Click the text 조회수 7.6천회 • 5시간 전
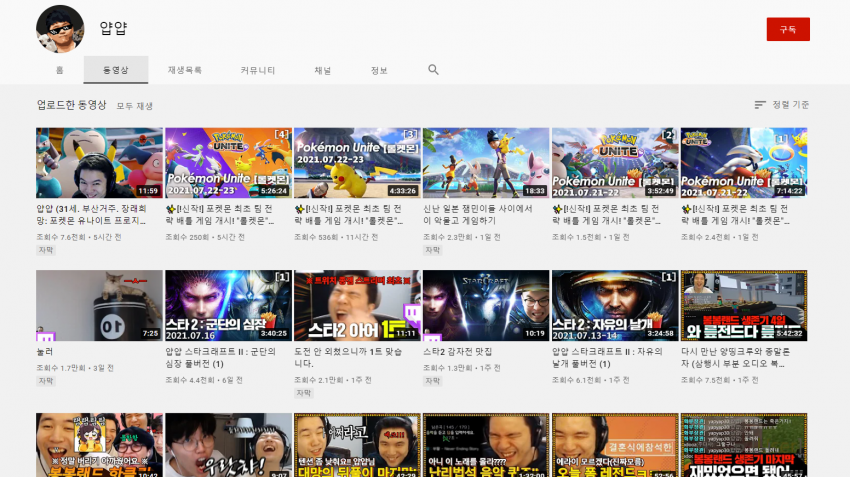This screenshot has width=850, height=477. point(79,237)
